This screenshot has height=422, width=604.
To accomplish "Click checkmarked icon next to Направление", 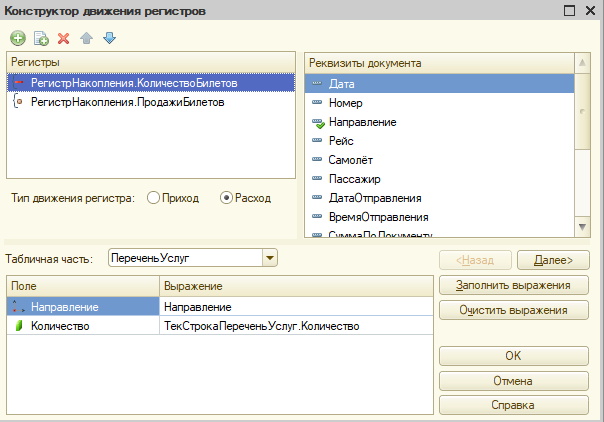I will pos(318,123).
